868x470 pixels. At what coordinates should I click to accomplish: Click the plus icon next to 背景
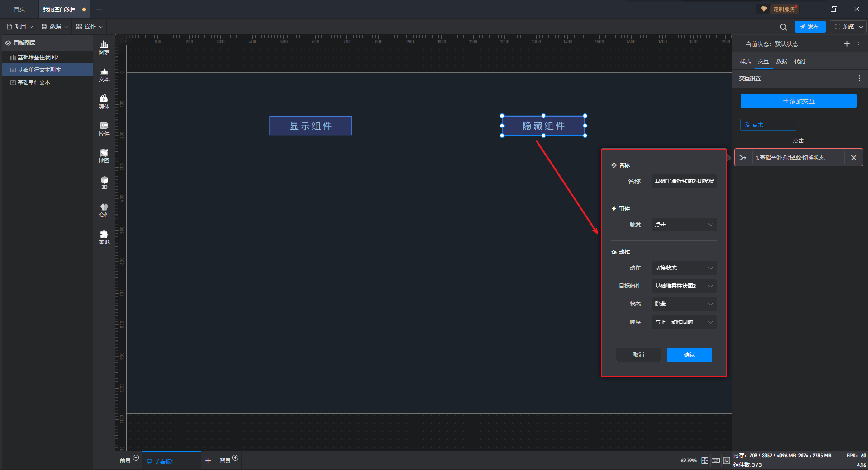point(235,458)
